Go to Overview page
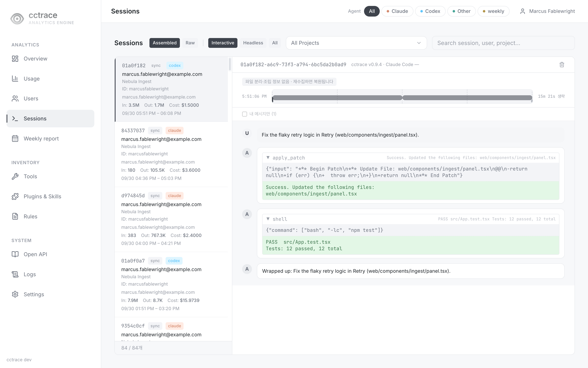588x368 pixels. click(50, 59)
